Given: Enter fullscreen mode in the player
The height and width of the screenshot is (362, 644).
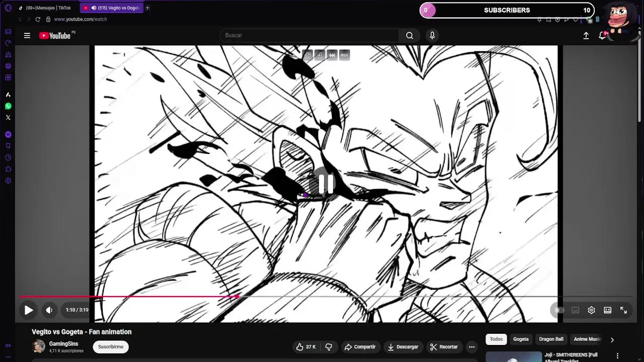Looking at the screenshot, I should [624, 310].
